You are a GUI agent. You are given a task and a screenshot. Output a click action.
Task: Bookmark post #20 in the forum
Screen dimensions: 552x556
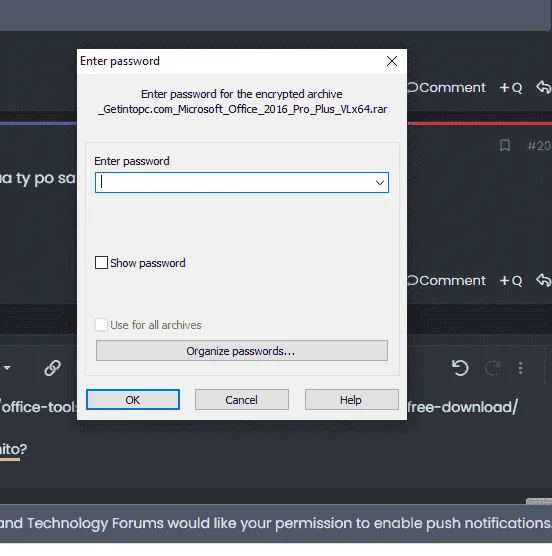coord(505,145)
